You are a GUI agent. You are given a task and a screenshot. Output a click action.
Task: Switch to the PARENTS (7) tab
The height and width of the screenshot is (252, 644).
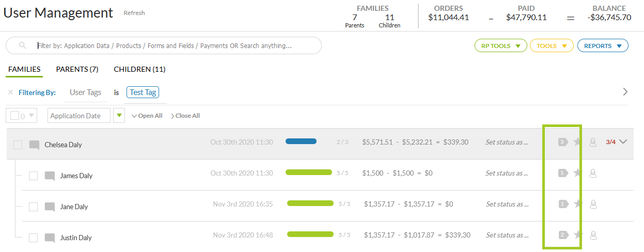click(77, 69)
